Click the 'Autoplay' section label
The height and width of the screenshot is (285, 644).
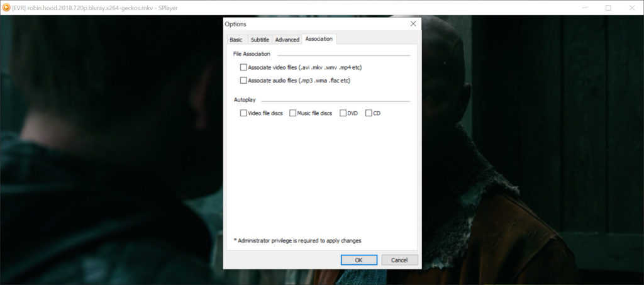click(x=245, y=100)
